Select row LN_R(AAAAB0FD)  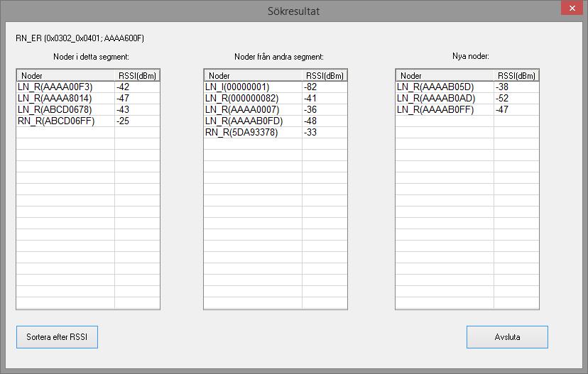[276, 121]
